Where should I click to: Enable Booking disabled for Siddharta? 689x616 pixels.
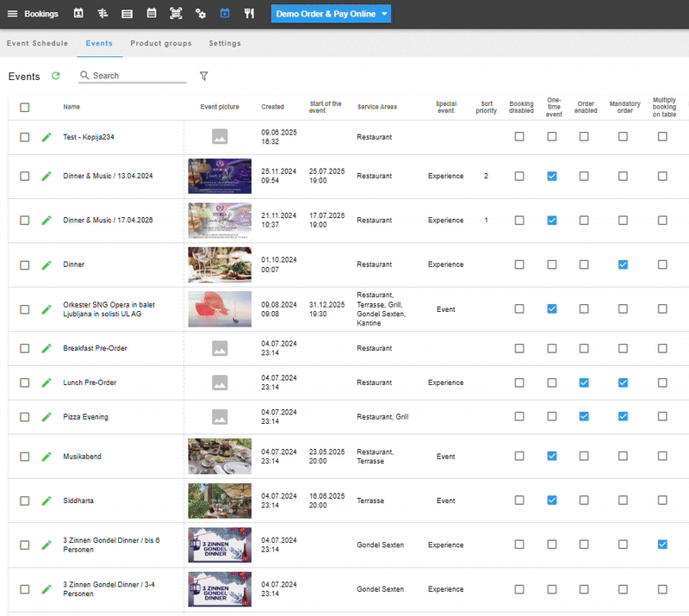pyautogui.click(x=519, y=501)
